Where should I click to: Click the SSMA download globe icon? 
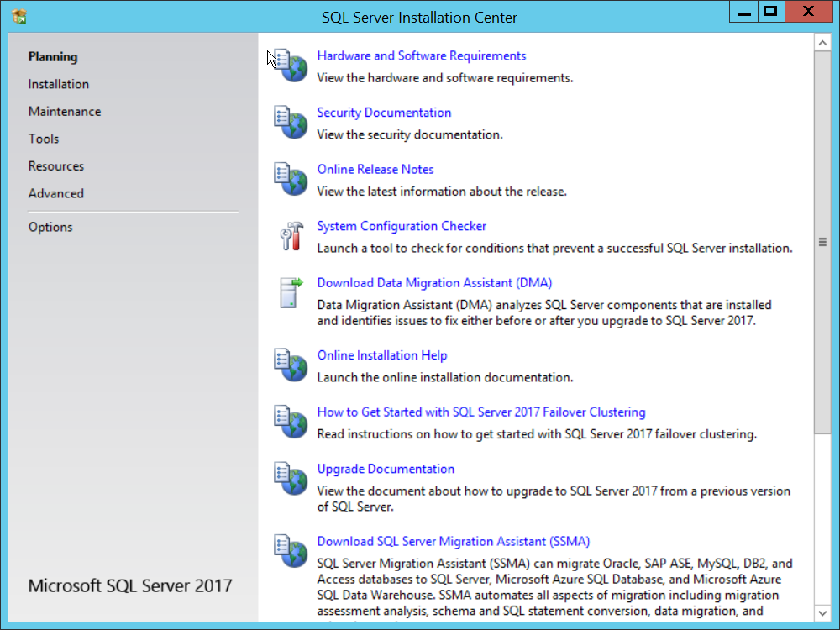[x=291, y=550]
